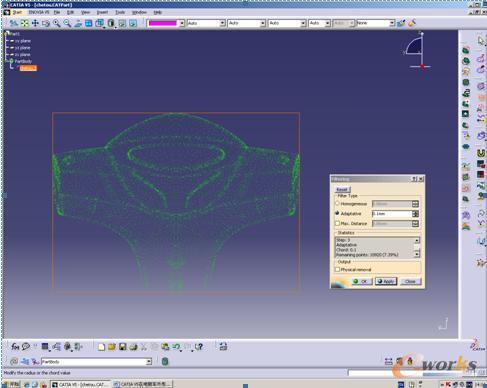Click the Apply button in filter dialog
This screenshot has height=388, width=487.
click(386, 281)
